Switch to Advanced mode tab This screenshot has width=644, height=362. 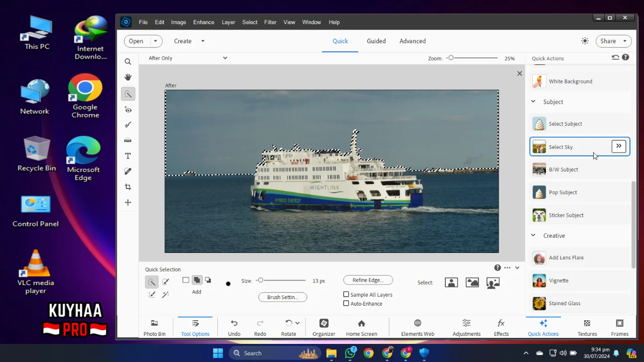pyautogui.click(x=413, y=41)
